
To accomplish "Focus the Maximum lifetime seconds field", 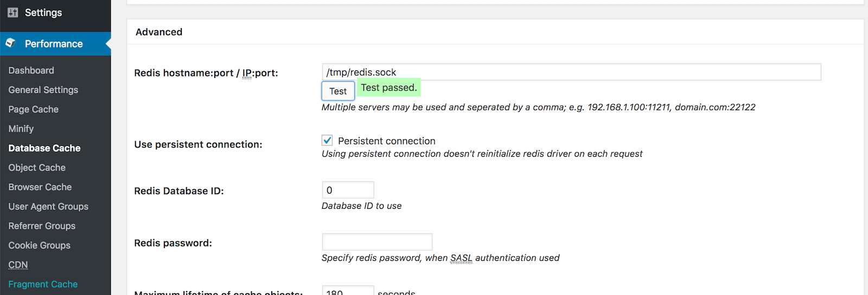I will tap(348, 291).
